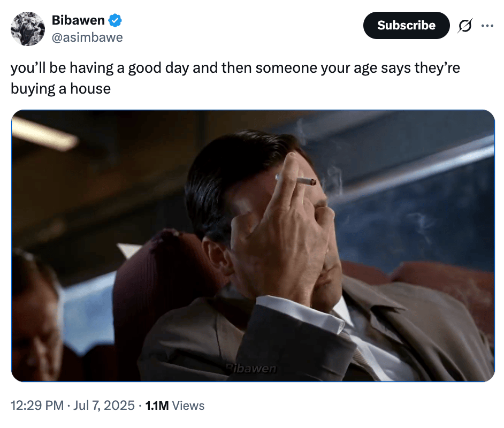Open the Grok slashed-circle icon
Viewport: 504px width, 428px height.
(x=465, y=26)
